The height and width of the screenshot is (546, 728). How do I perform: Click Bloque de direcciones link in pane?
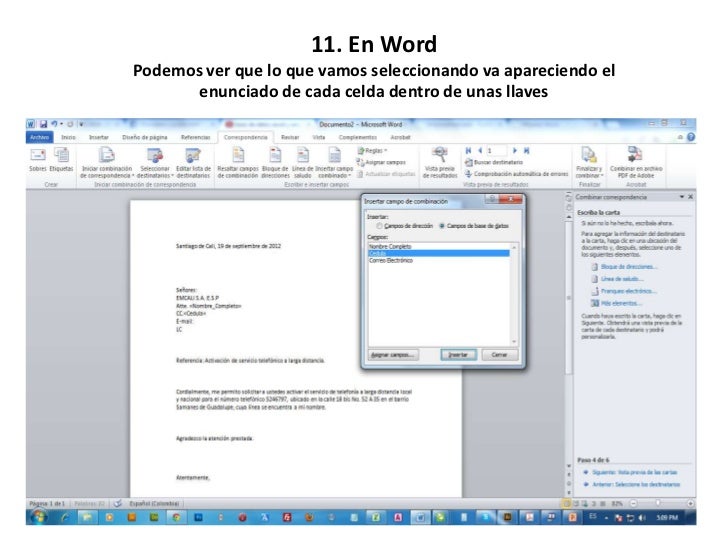point(629,266)
